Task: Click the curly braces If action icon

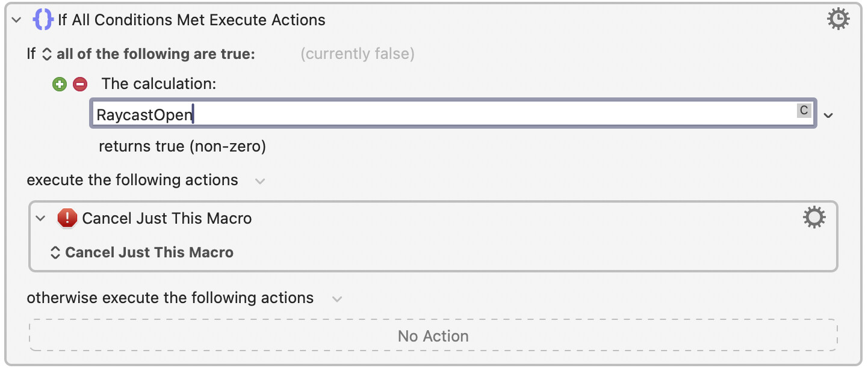Action: (43, 20)
